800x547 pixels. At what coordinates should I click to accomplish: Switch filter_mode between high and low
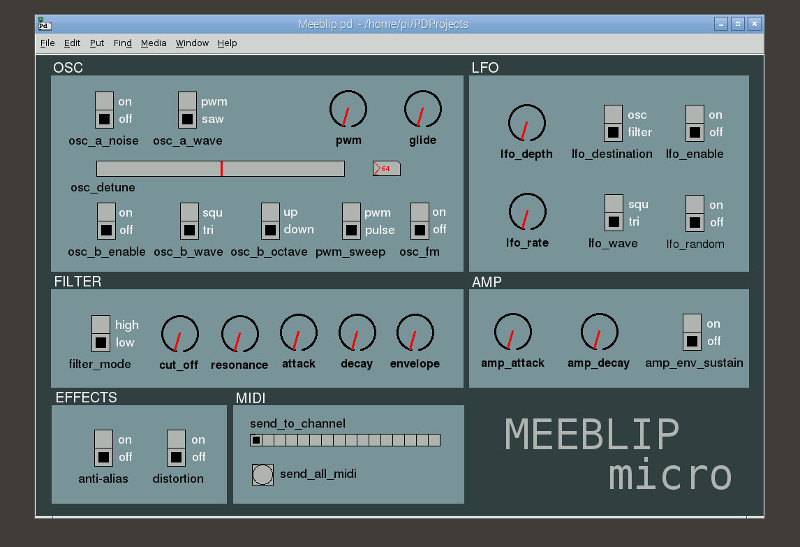point(100,333)
